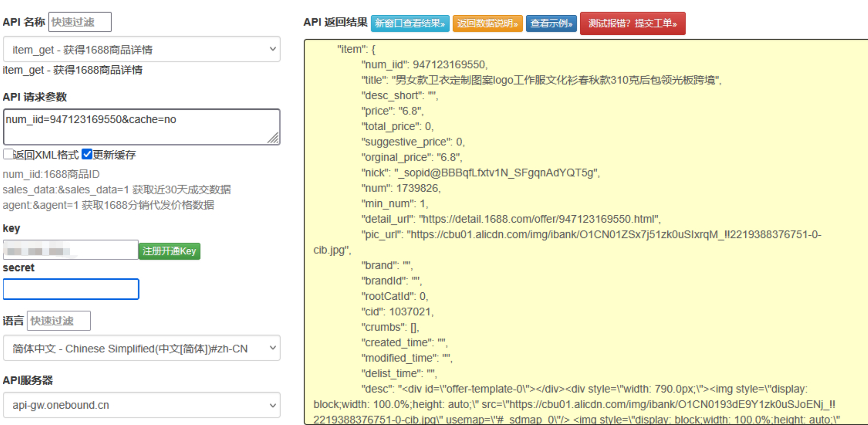Click the "min_num": 1 line
Image resolution: width=868 pixels, height=425 pixels.
pos(395,204)
